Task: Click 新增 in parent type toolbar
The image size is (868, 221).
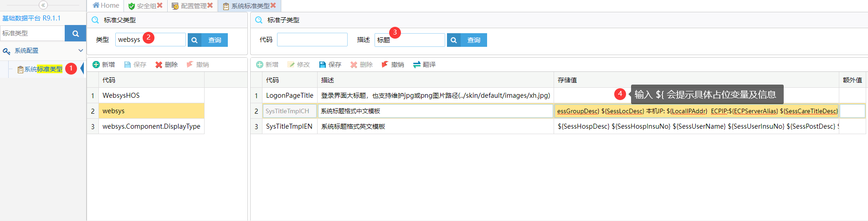Action: tap(104, 65)
